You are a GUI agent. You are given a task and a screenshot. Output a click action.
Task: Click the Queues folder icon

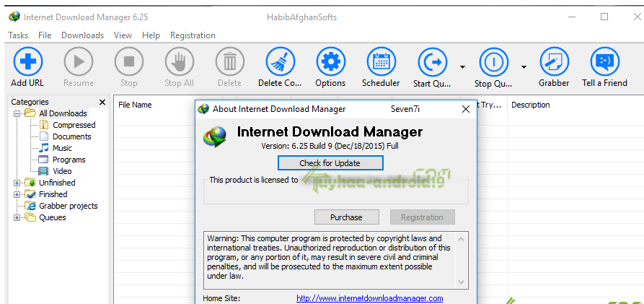pyautogui.click(x=30, y=217)
